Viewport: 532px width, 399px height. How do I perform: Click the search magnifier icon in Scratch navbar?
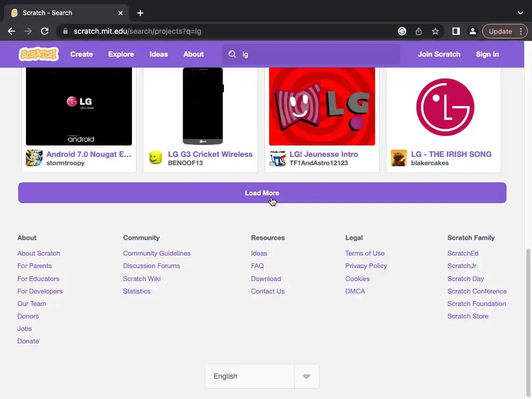(x=232, y=54)
